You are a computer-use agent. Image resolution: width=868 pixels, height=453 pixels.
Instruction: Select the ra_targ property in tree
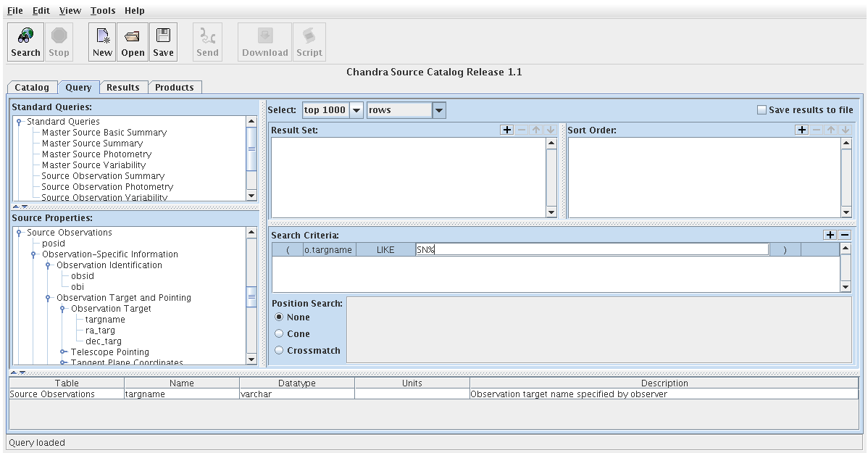tap(100, 331)
